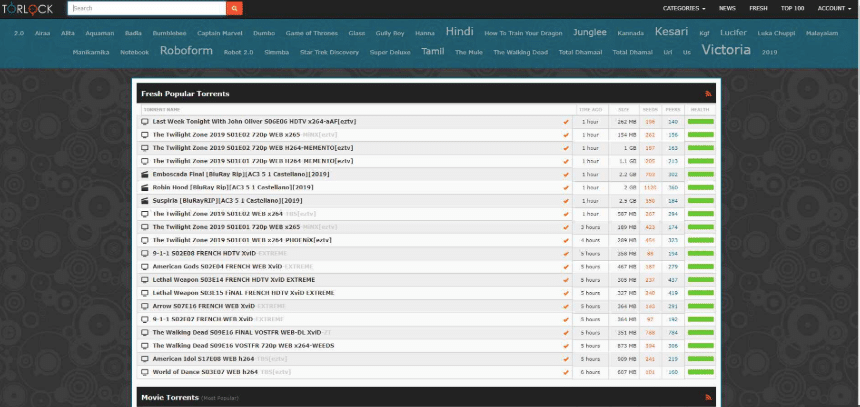Click the Bumblebee tag
The image size is (860, 407).
(x=169, y=33)
